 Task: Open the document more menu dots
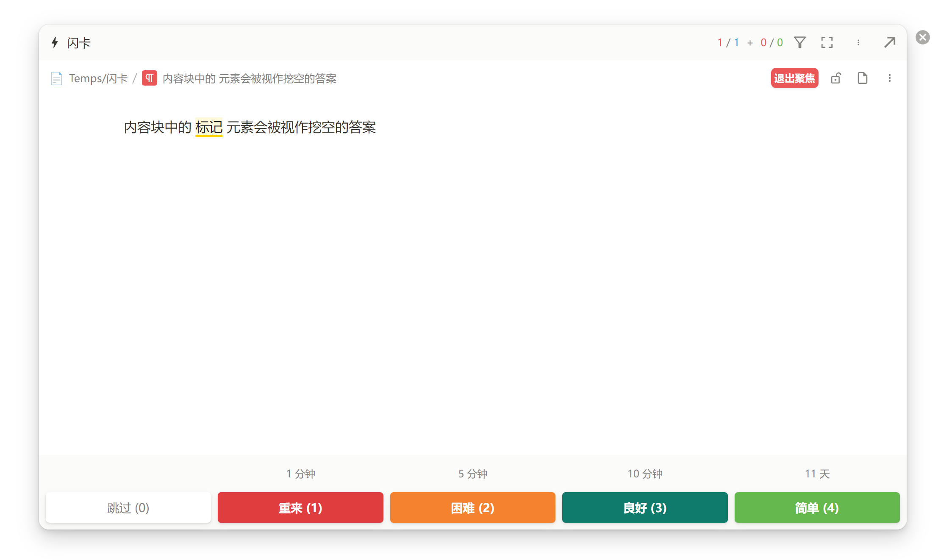click(x=889, y=78)
